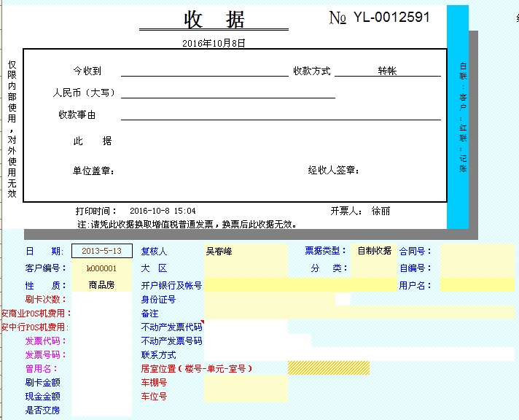Image resolution: width=519 pixels, height=420 pixels.
Task: Click the 车棚号 input cell
Action: [246, 382]
